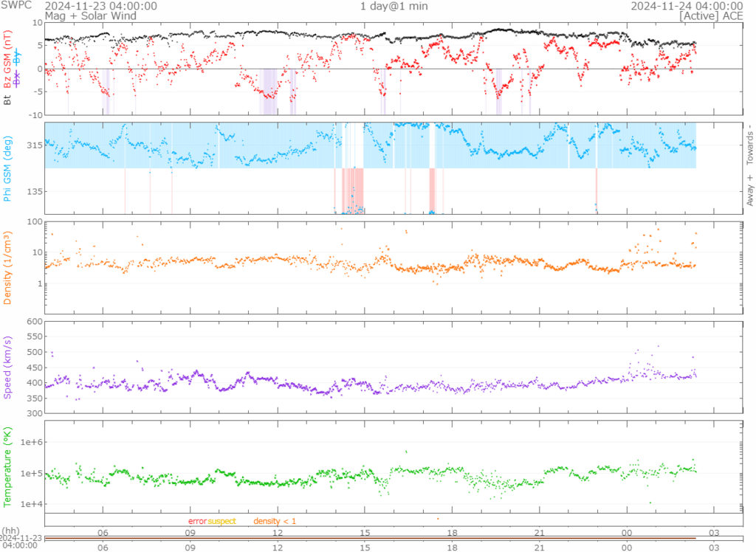The width and height of the screenshot is (756, 552).
Task: Toggle the struck-through Bx series label
Action: pos(17,78)
